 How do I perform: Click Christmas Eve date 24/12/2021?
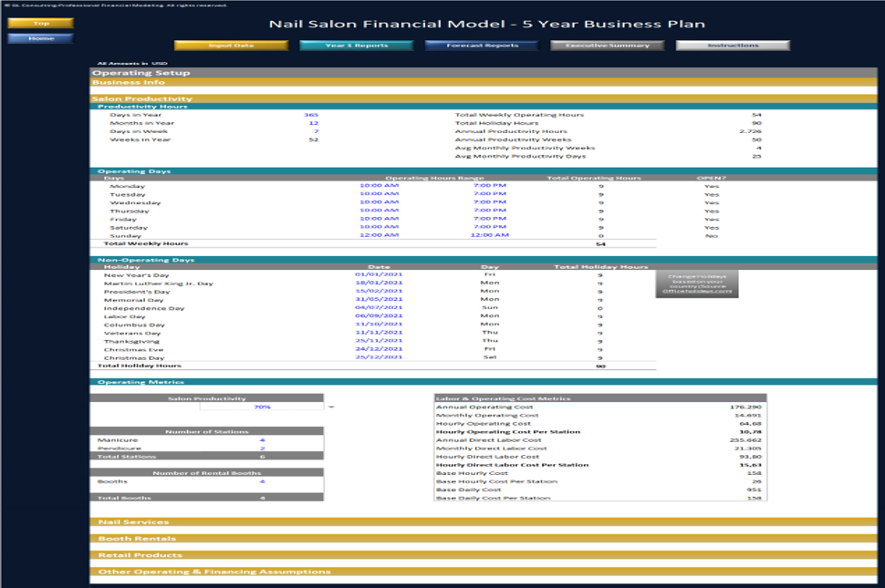[x=379, y=349]
